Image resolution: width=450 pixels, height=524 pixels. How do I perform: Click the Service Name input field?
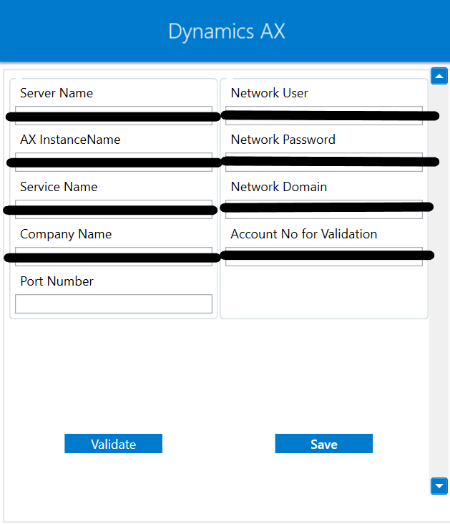114,210
